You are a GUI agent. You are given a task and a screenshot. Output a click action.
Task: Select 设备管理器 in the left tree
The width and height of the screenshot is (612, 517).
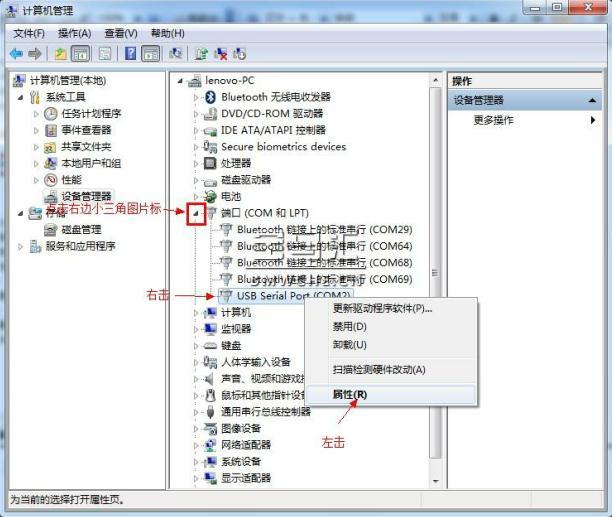click(x=86, y=196)
